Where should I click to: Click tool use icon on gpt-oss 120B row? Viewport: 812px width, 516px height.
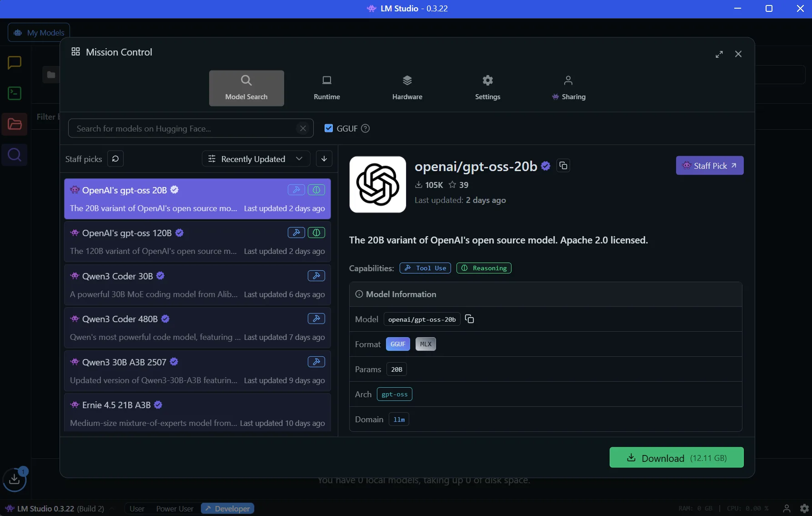coord(296,233)
